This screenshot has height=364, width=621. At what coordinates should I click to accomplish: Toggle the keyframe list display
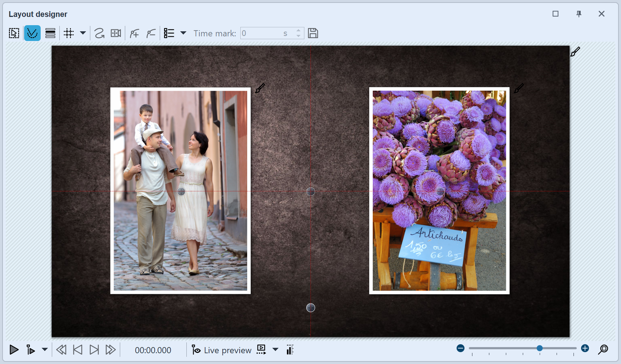168,33
